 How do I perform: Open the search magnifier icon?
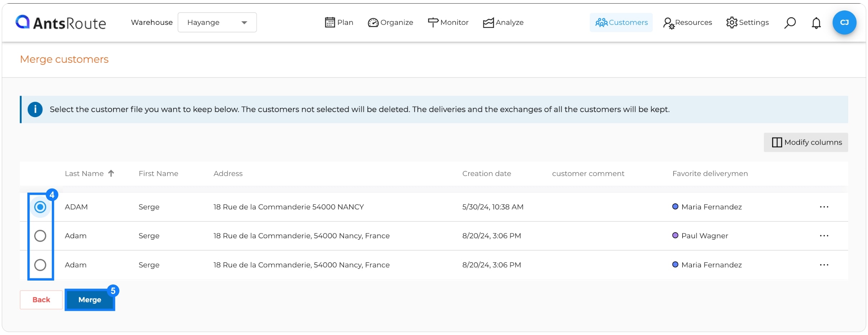[x=790, y=23]
